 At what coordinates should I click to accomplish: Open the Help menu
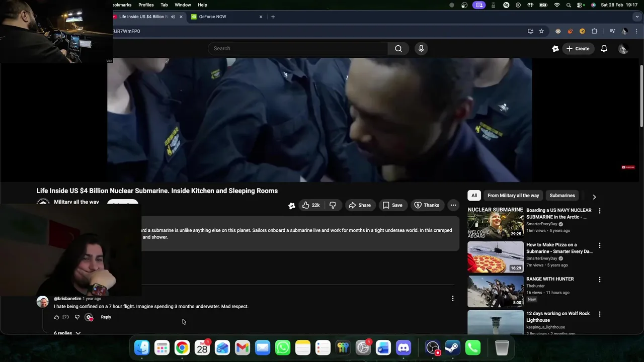coord(202,5)
